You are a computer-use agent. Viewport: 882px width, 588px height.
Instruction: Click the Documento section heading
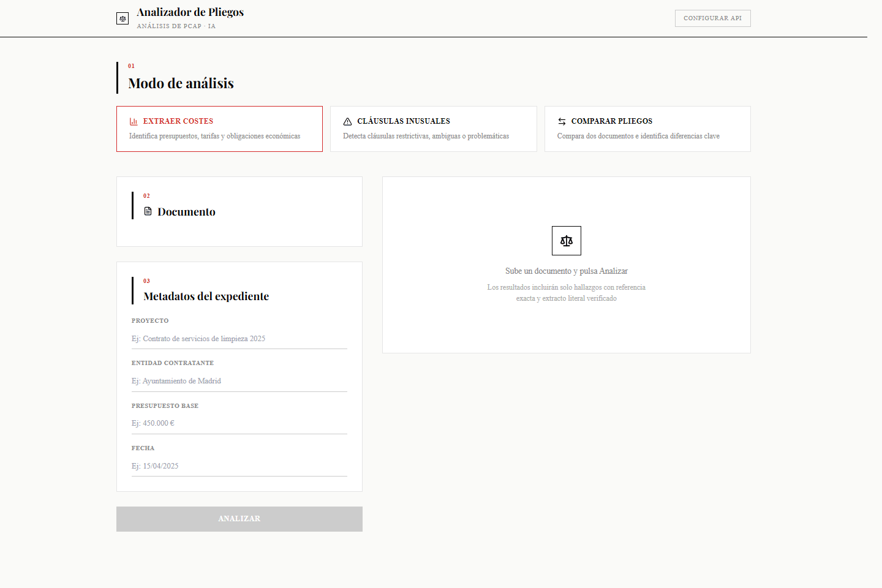tap(186, 212)
